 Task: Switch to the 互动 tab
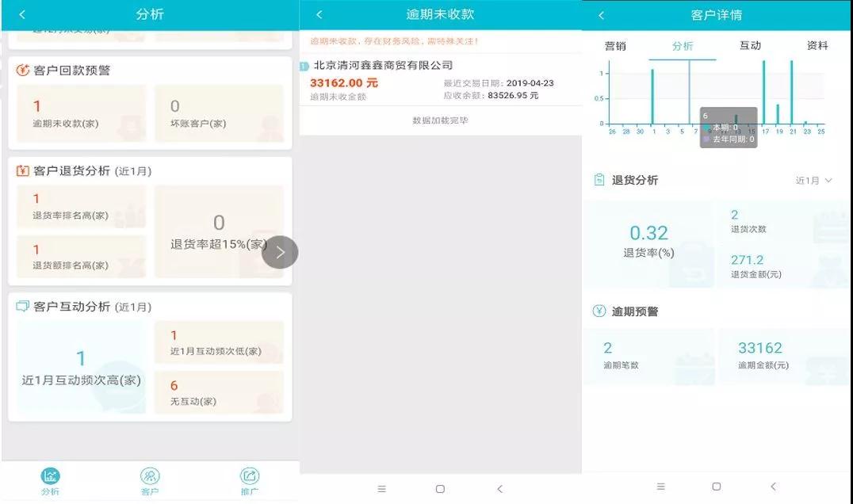tap(750, 46)
